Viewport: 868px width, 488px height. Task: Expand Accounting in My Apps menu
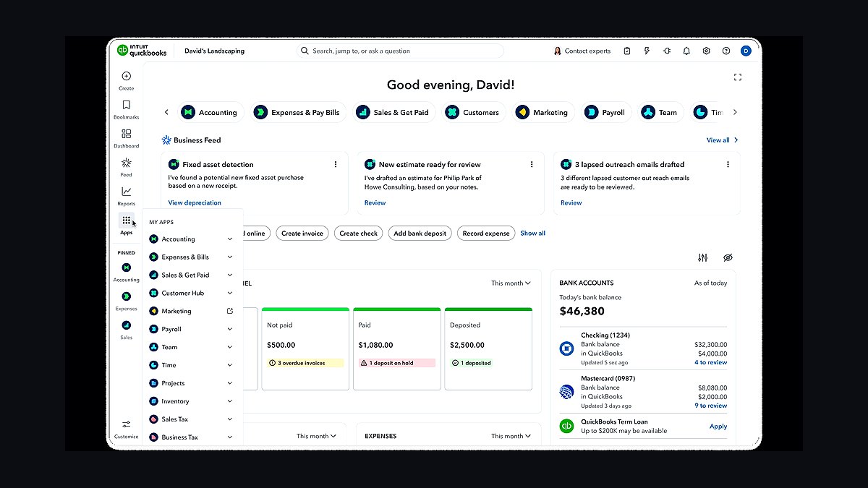coord(230,239)
